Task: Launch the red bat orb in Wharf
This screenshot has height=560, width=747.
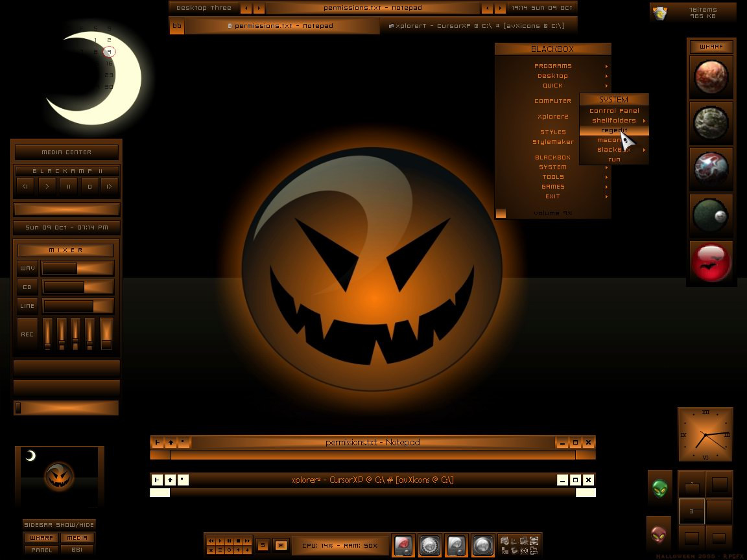Action: coord(711,261)
